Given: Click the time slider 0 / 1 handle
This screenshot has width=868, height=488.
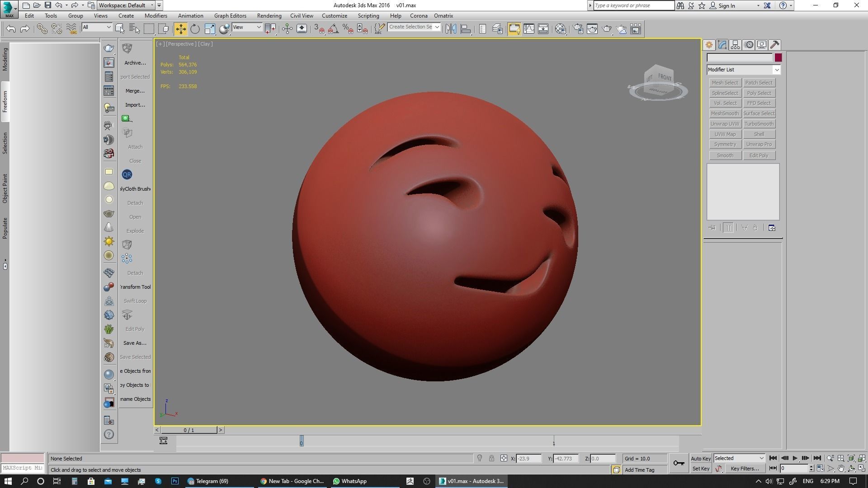Looking at the screenshot, I should coord(189,430).
